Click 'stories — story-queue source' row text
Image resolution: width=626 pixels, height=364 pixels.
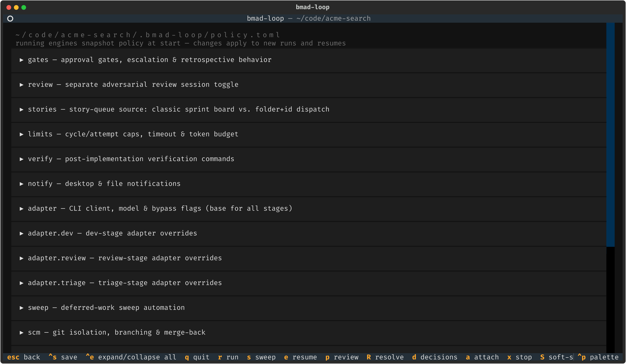click(179, 110)
